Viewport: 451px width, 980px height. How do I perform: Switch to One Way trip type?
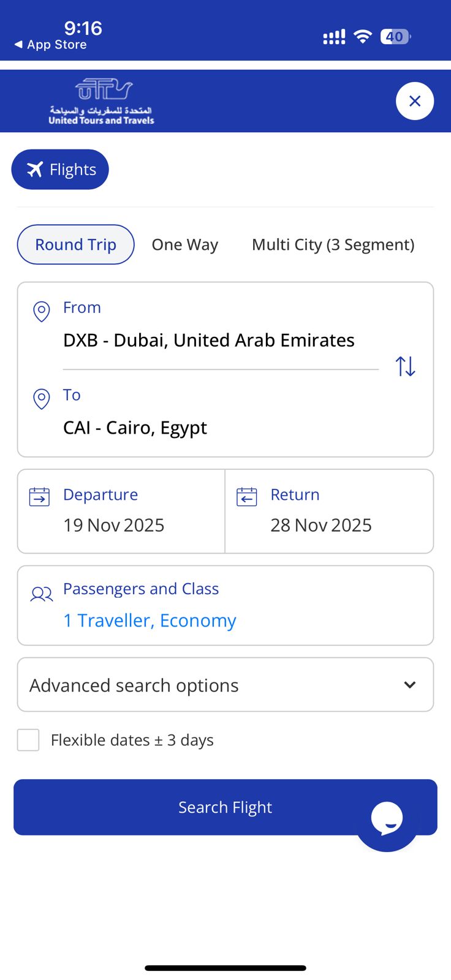coord(184,244)
